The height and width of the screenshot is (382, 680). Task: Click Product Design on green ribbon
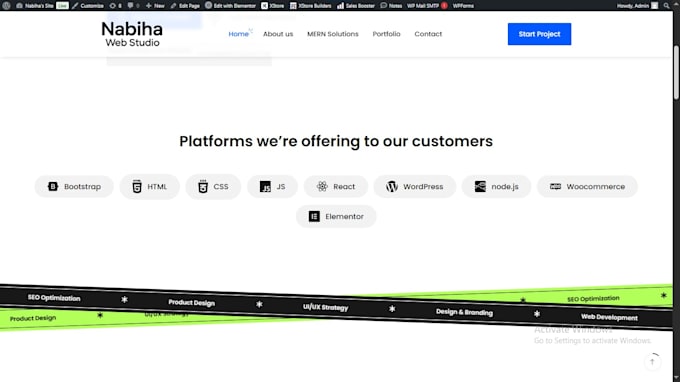tap(33, 318)
